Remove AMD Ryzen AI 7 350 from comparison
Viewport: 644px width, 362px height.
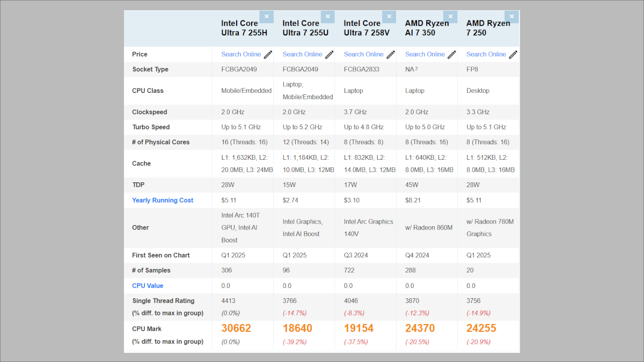point(450,17)
